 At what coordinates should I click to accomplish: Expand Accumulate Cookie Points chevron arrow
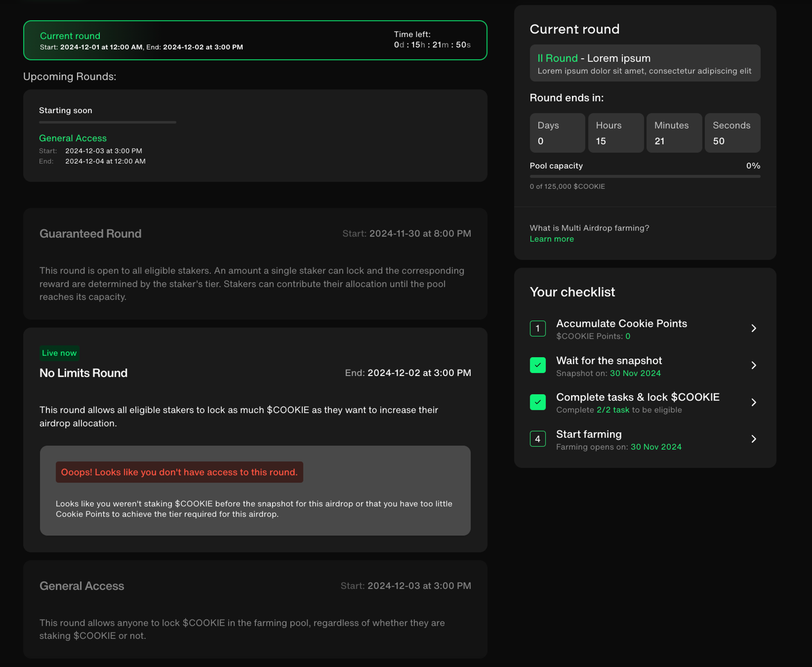pos(753,328)
